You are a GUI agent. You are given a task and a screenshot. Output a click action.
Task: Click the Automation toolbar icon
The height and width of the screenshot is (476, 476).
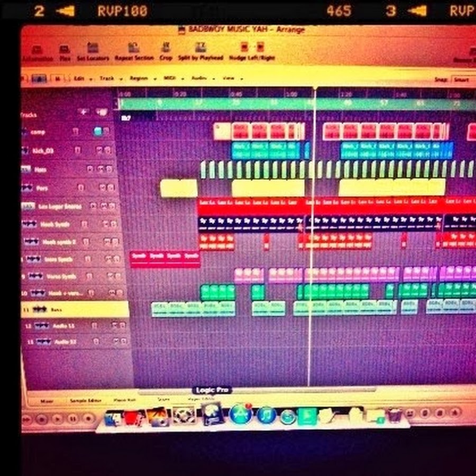tap(37, 49)
